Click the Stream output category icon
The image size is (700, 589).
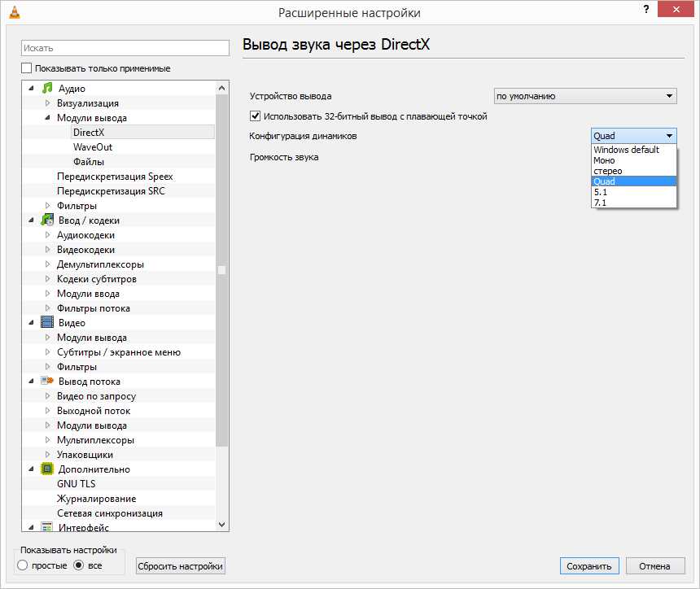[x=47, y=382]
